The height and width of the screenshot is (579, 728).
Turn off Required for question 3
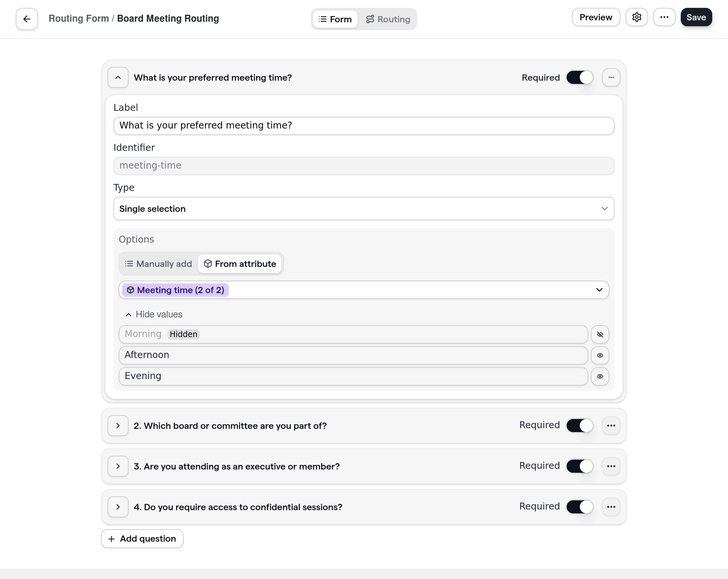click(x=579, y=466)
